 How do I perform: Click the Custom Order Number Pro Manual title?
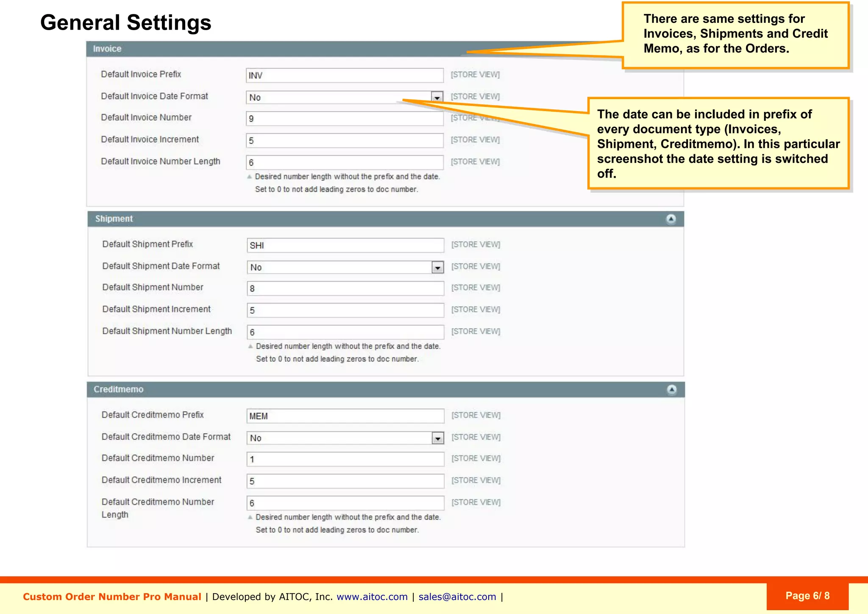112,597
